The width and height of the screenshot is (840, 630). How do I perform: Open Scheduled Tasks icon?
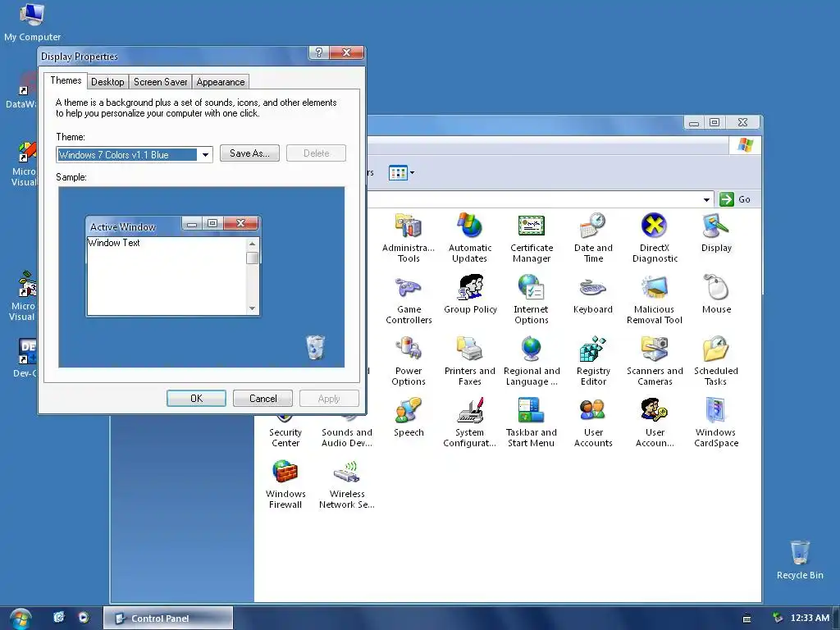pos(716,361)
